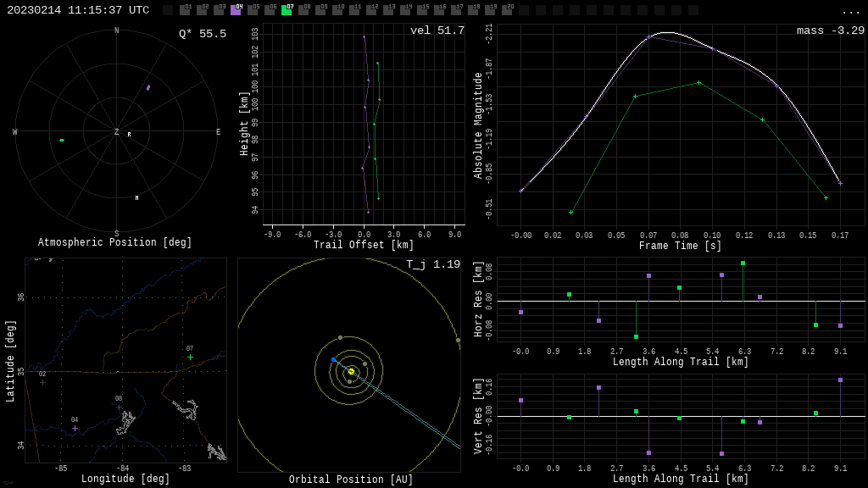Screen dimensions: 868x488
Task: Click the timestamp 20230214 11:15:37 UTC
Action: (x=78, y=10)
